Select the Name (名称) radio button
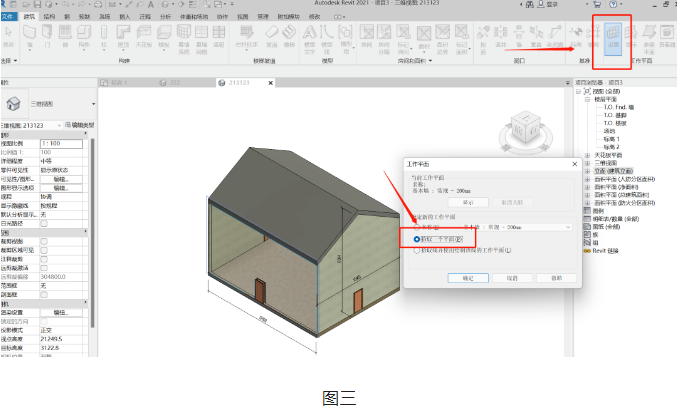The height and width of the screenshot is (419, 677). pos(417,227)
